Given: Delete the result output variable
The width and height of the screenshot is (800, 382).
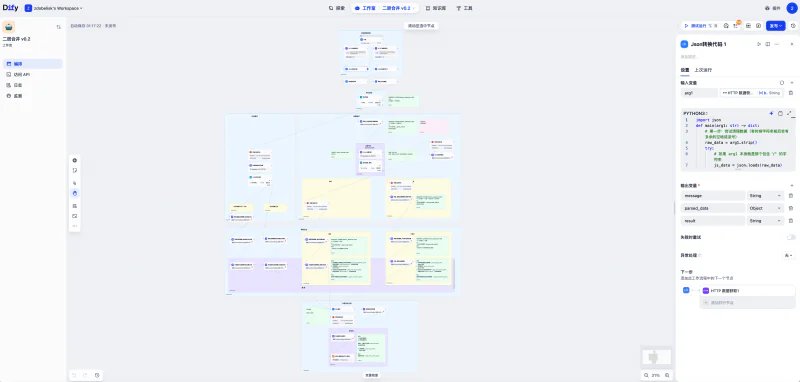Looking at the screenshot, I should [791, 221].
